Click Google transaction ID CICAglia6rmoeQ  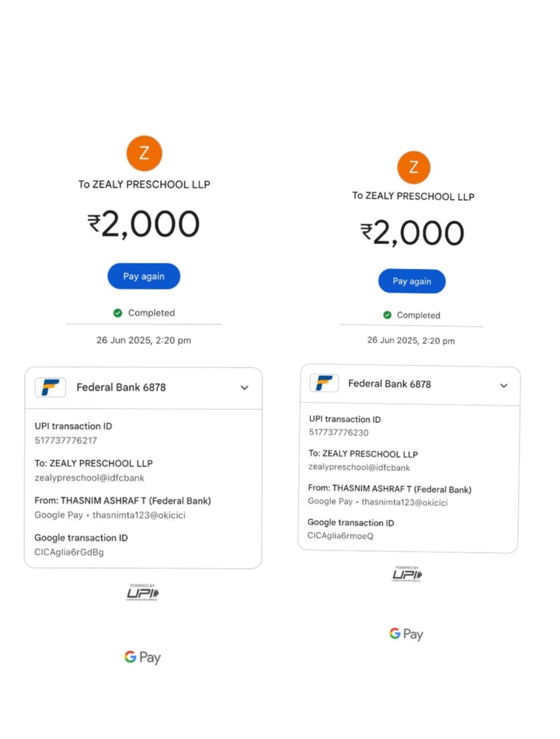[x=340, y=536]
